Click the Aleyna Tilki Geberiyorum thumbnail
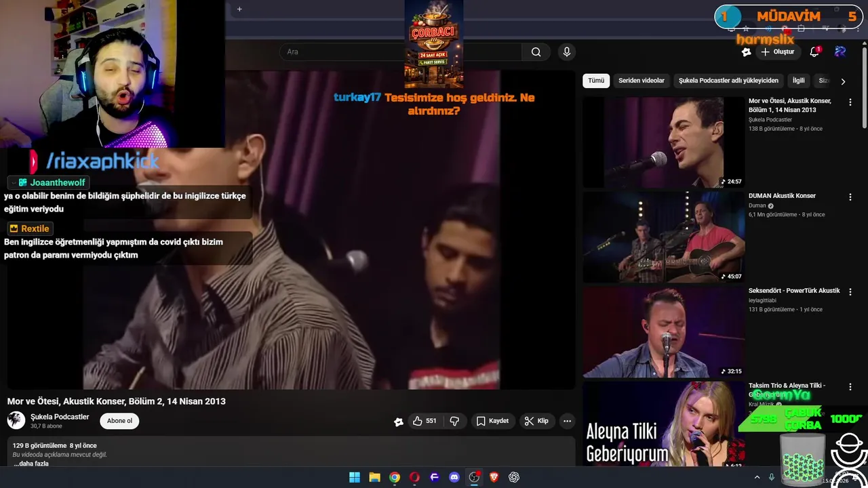868x488 pixels. point(663,424)
